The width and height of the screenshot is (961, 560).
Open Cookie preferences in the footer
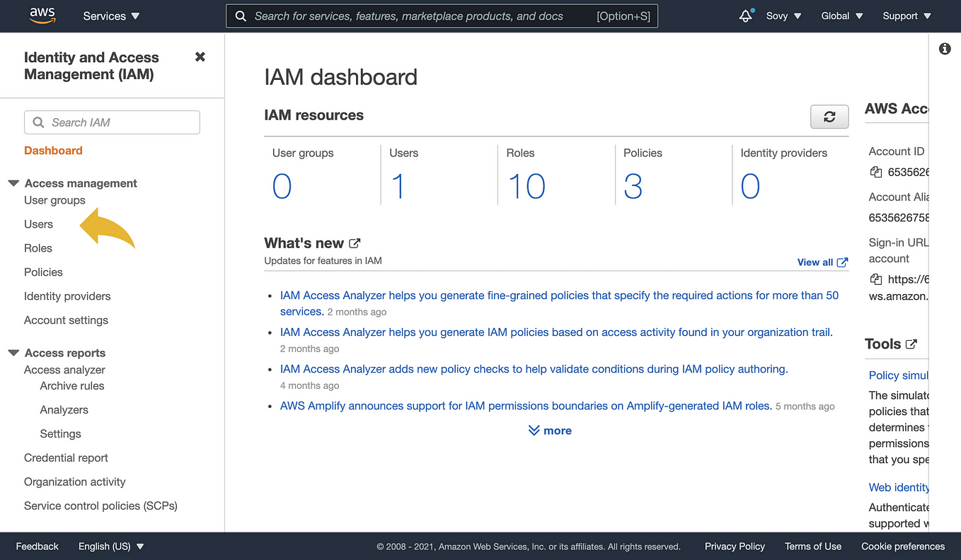point(903,547)
